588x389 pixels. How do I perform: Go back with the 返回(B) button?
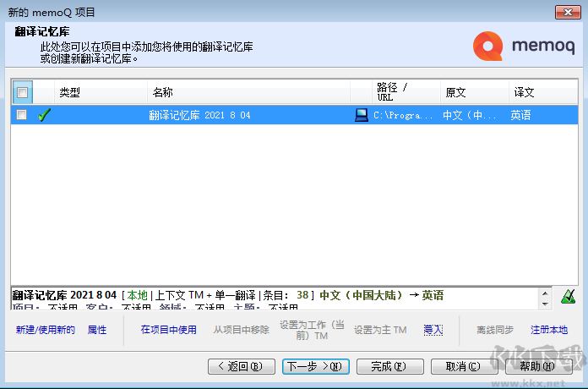(x=242, y=366)
